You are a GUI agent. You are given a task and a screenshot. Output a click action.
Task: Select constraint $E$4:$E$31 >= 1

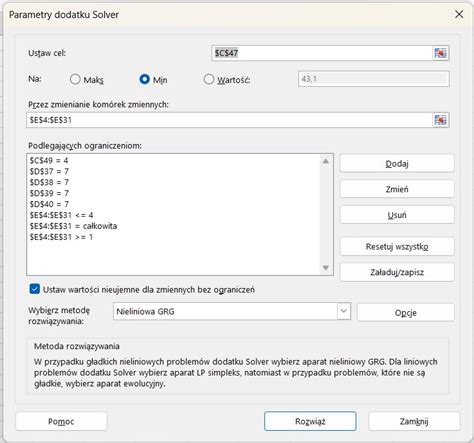point(61,237)
